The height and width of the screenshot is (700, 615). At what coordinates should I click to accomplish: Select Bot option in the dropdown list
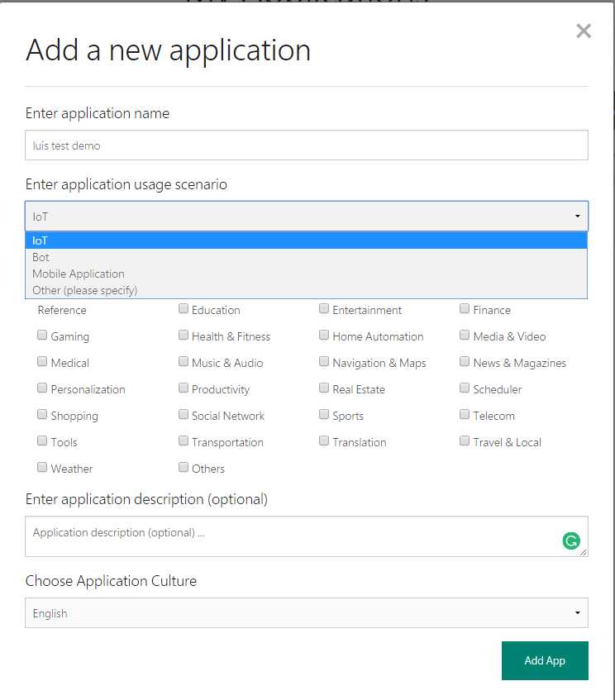click(307, 257)
